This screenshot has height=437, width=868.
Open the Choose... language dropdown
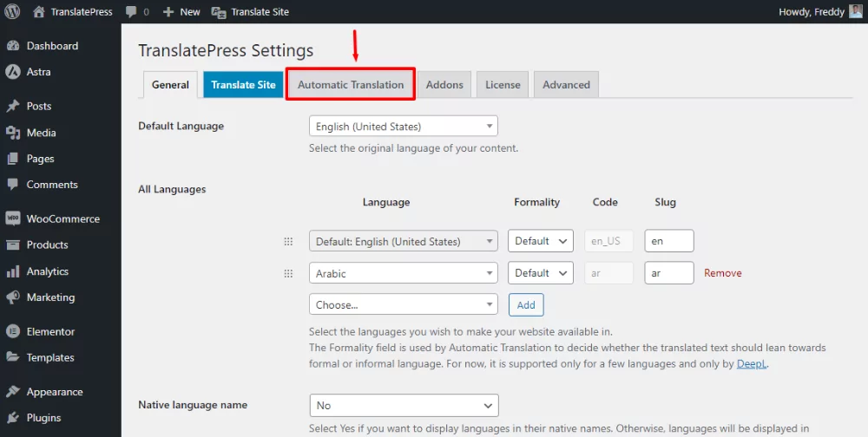click(404, 304)
